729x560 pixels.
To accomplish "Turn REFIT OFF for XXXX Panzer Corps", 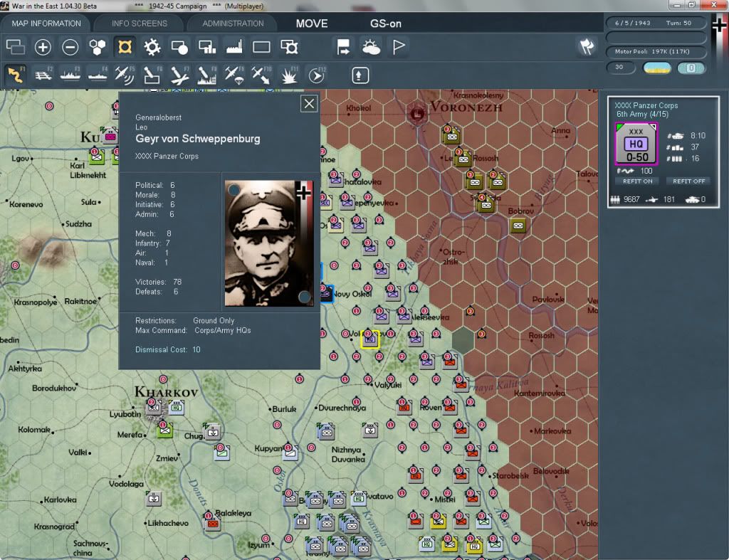I will coord(688,181).
